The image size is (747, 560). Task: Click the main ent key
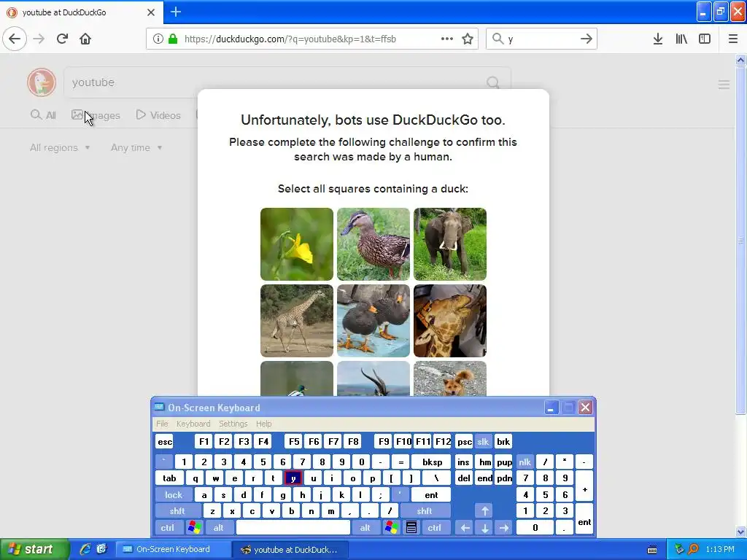tap(431, 495)
